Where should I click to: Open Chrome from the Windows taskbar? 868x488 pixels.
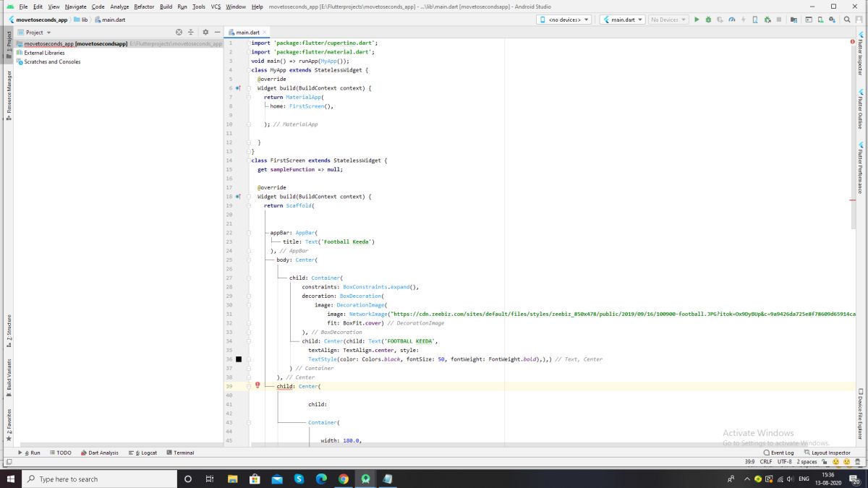344,479
